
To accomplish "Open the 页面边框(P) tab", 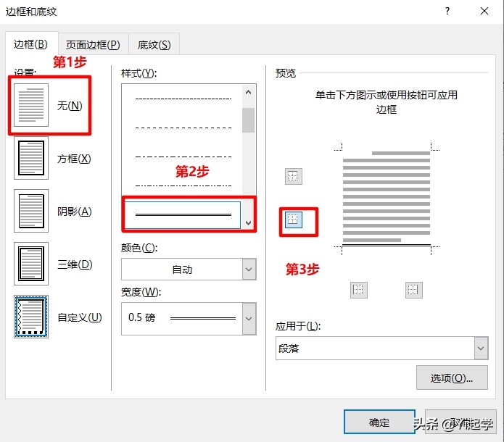I will pos(94,45).
